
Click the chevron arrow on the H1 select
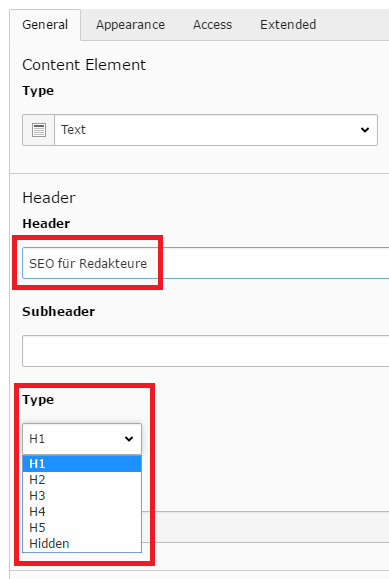point(129,439)
